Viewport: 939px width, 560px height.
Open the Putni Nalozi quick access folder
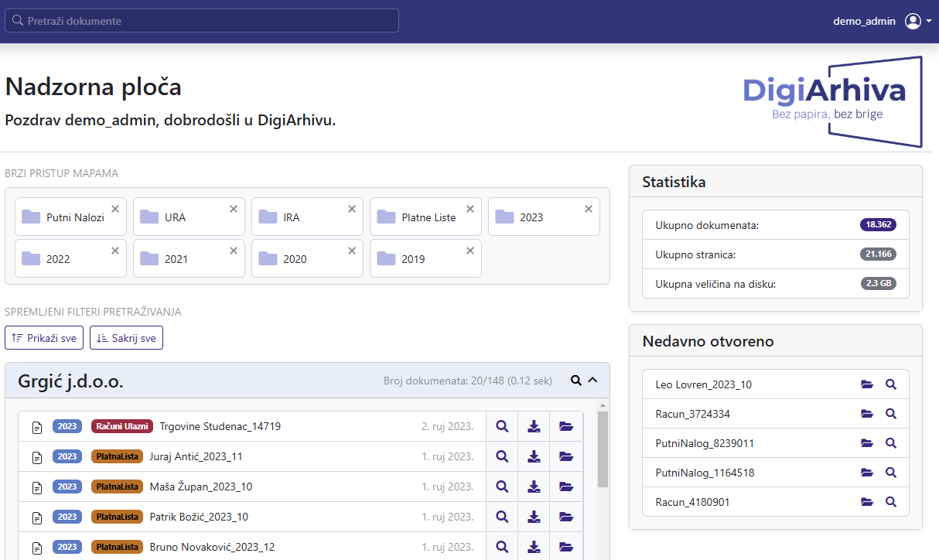click(66, 217)
